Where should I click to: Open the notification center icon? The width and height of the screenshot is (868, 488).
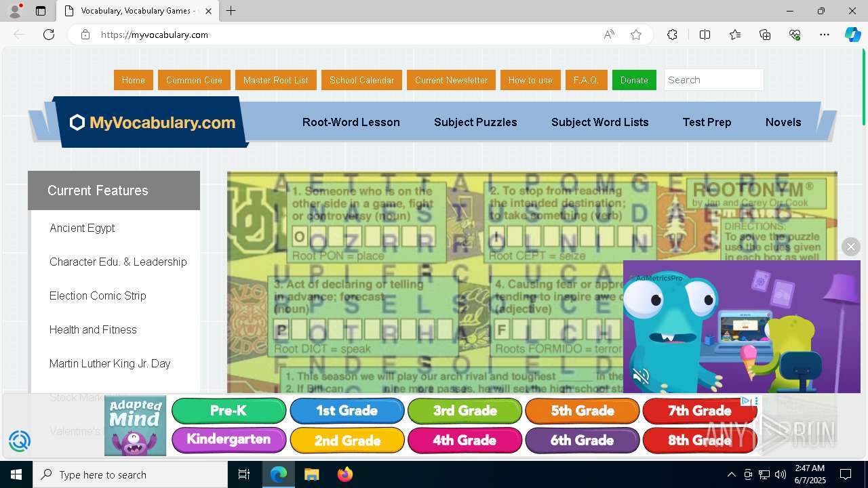click(846, 474)
